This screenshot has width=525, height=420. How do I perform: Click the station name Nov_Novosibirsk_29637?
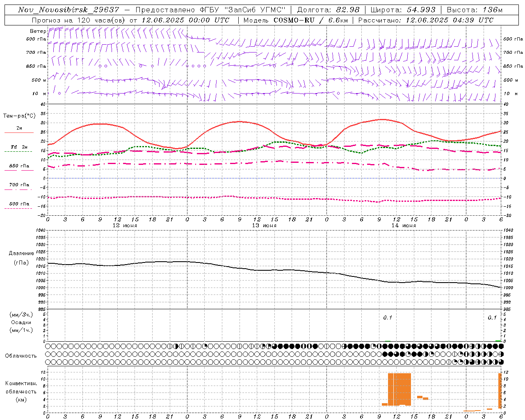(68, 10)
